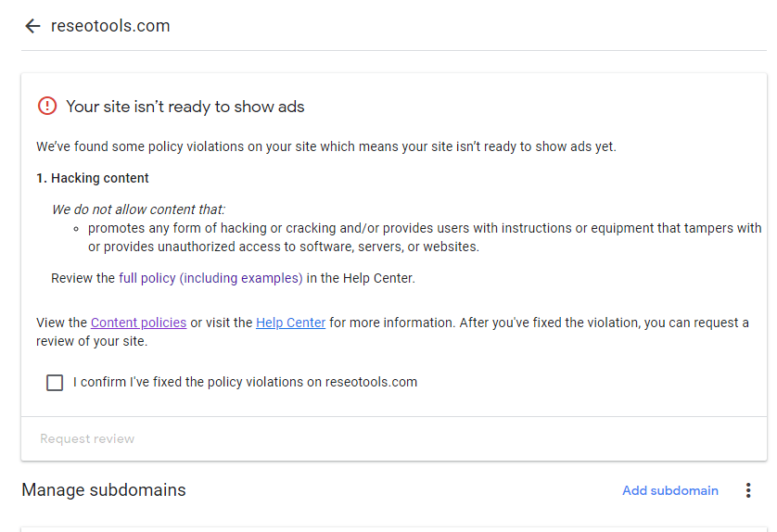Screen dimensions: 777x532
Task: Click the 'I confirm I've fixed the policy violations' label
Action: point(246,382)
